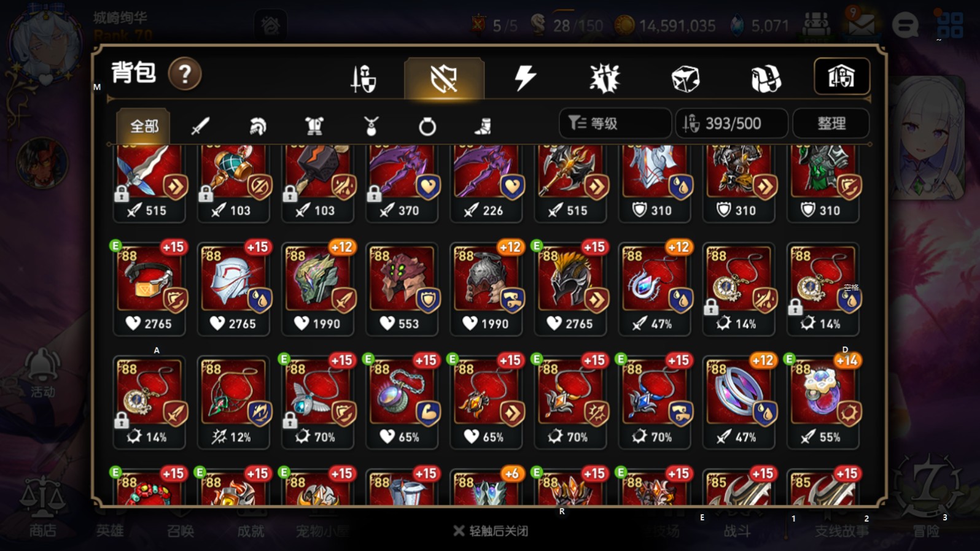Select the ring filter icon

click(427, 126)
